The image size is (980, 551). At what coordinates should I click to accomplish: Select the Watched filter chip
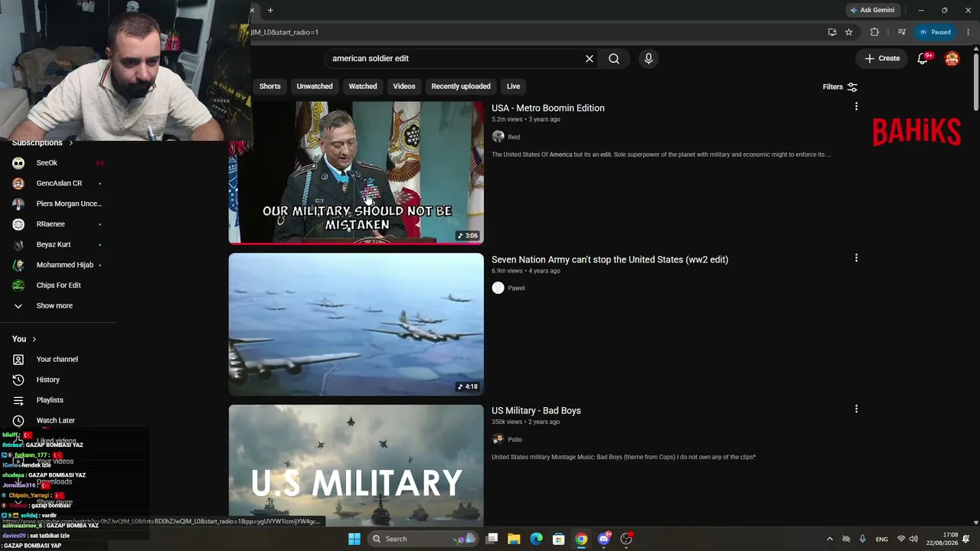[x=363, y=86]
